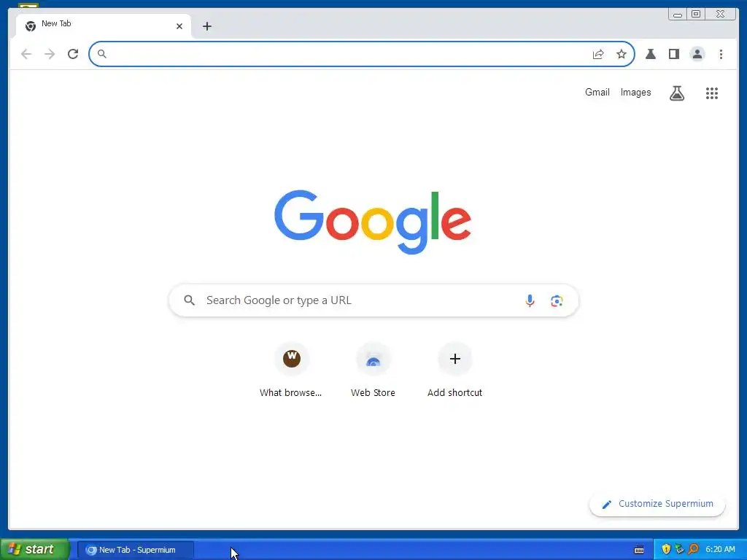This screenshot has width=747, height=560.
Task: Select the New Tab tab
Action: pos(104,26)
